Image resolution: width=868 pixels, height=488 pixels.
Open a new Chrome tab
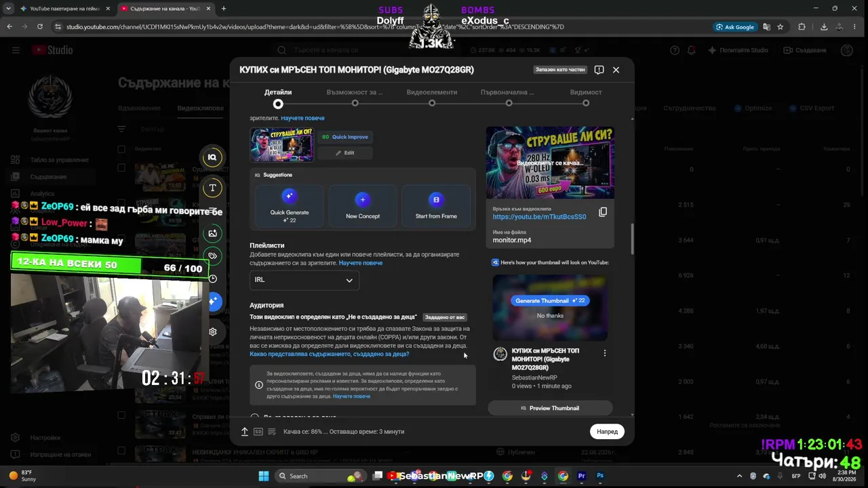pyautogui.click(x=224, y=9)
